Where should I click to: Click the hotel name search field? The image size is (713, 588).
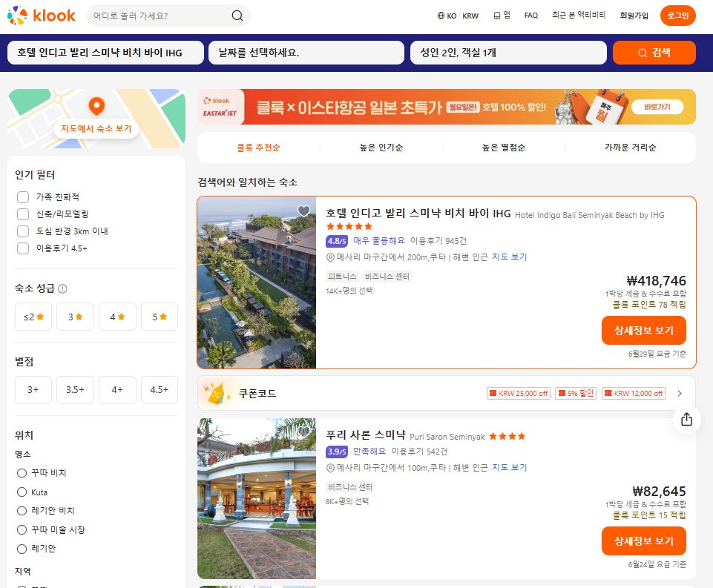point(105,53)
